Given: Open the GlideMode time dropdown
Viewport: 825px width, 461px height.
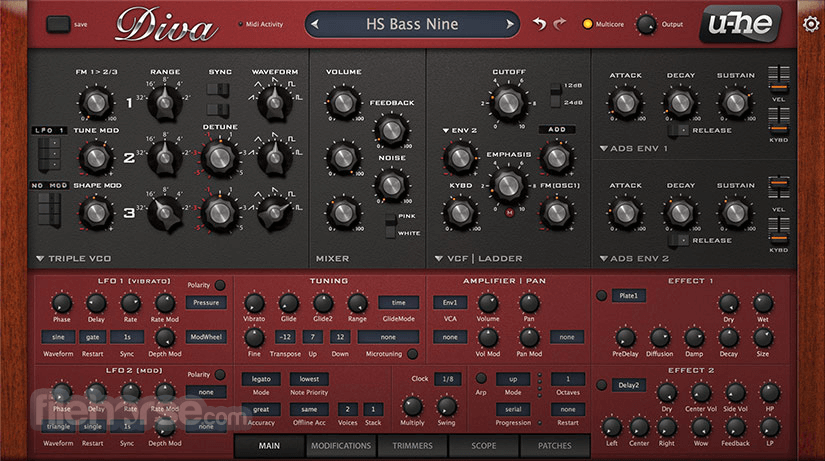Looking at the screenshot, I should [x=398, y=303].
